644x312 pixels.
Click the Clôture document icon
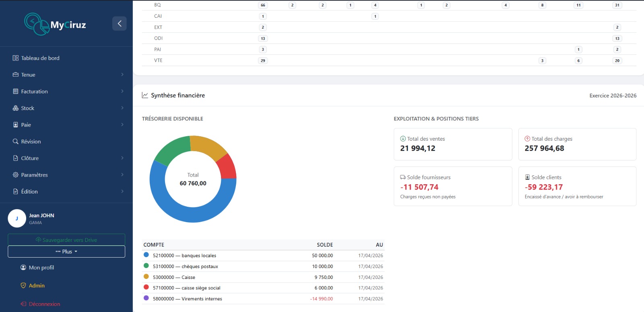pos(16,158)
